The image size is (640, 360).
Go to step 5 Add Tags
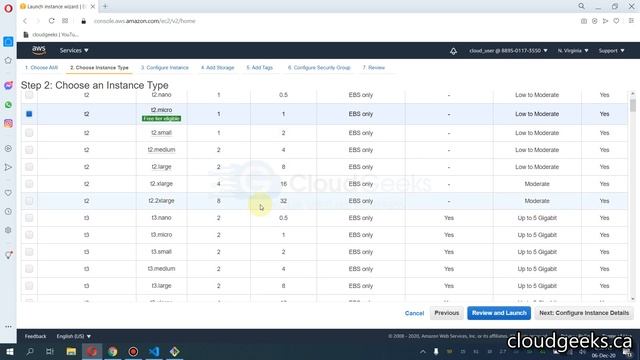(x=260, y=68)
